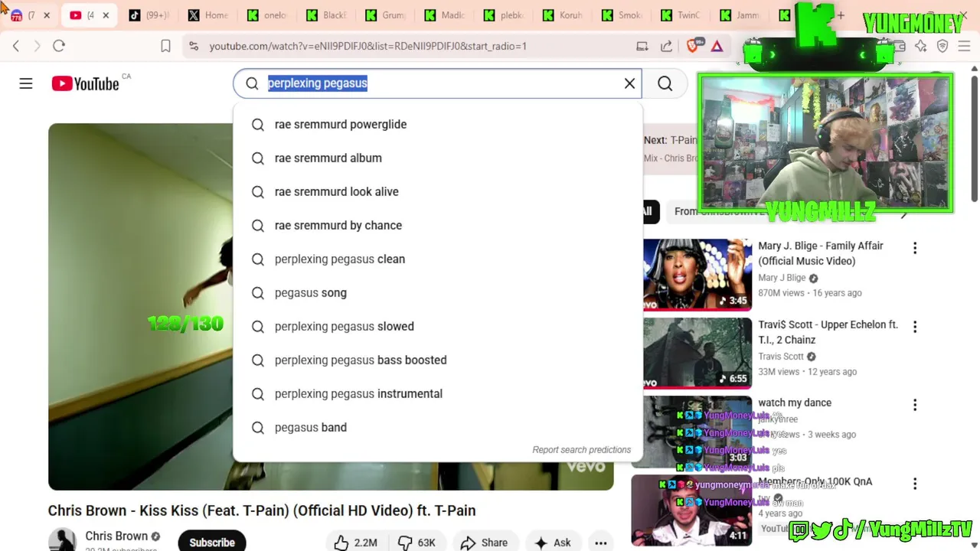The width and height of the screenshot is (980, 551).
Task: Choose suggestion pegasus band
Action: tap(438, 427)
